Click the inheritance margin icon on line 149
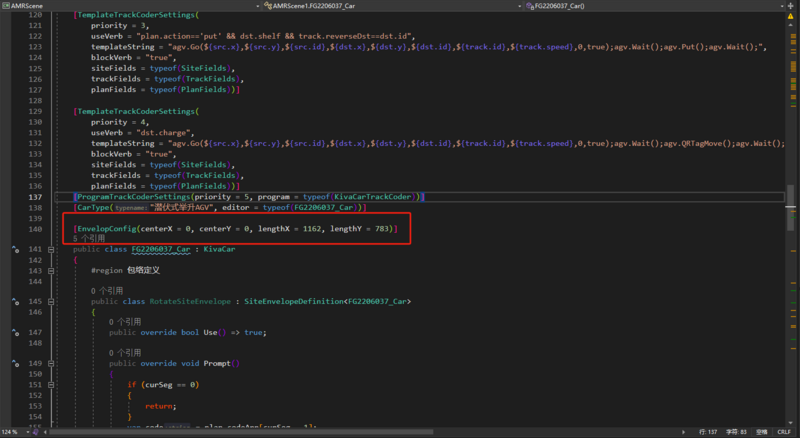The image size is (800, 438). pyautogui.click(x=17, y=364)
